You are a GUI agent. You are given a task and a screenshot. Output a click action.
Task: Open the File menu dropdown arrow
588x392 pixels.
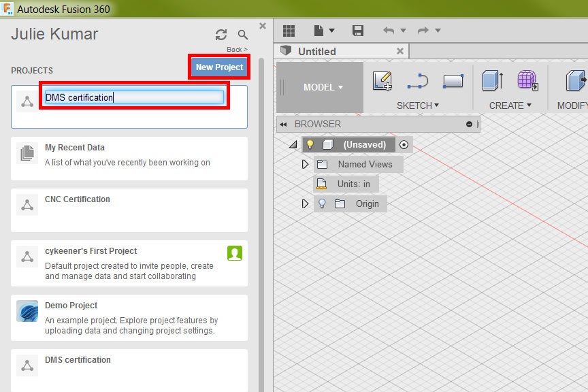331,31
